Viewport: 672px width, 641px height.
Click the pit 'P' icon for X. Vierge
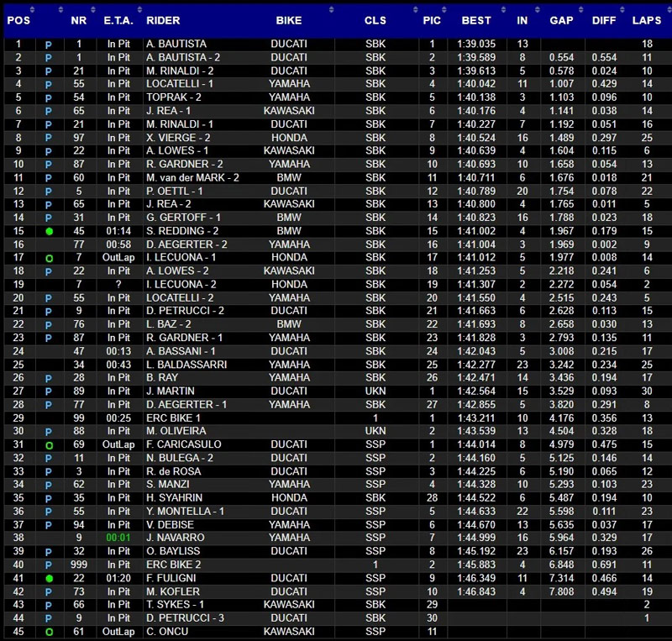[49, 138]
